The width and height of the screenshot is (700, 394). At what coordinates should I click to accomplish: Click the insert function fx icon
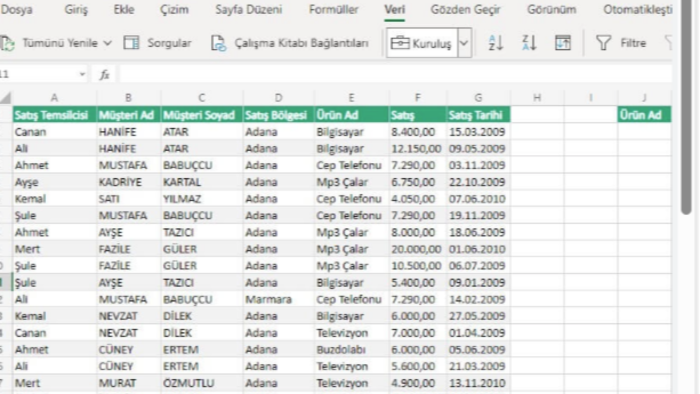[x=104, y=75]
